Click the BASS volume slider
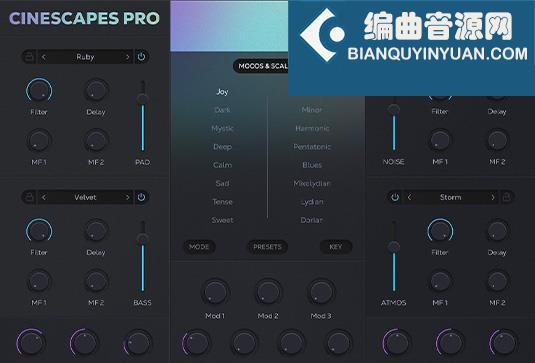The image size is (535, 363). pos(143,257)
